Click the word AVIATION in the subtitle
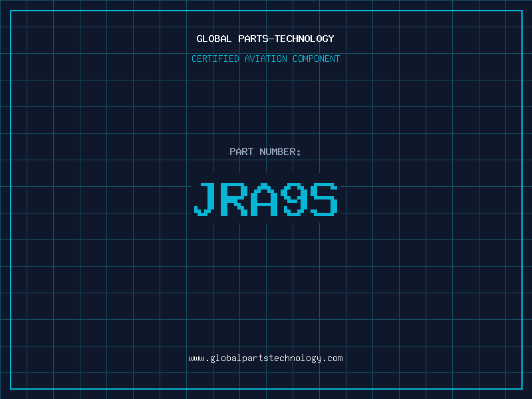The height and width of the screenshot is (399, 532). tap(266, 59)
